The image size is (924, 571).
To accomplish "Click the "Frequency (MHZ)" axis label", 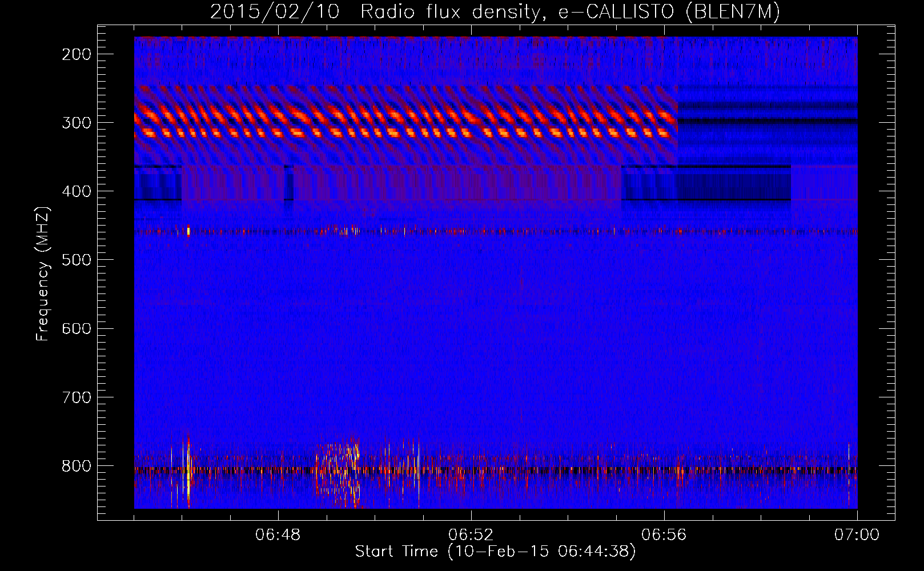I will coord(43,274).
